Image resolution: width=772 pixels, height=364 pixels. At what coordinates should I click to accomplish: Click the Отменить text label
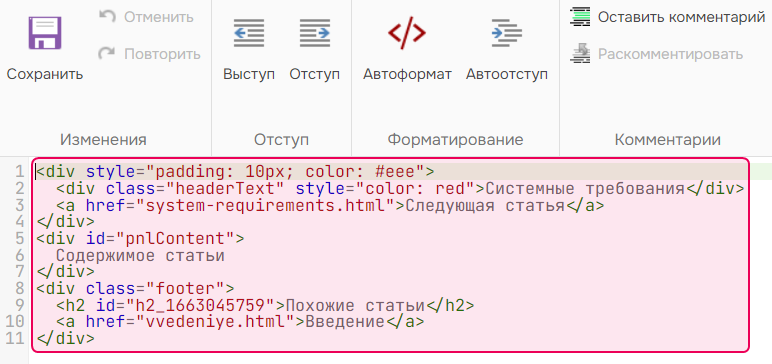point(159,17)
